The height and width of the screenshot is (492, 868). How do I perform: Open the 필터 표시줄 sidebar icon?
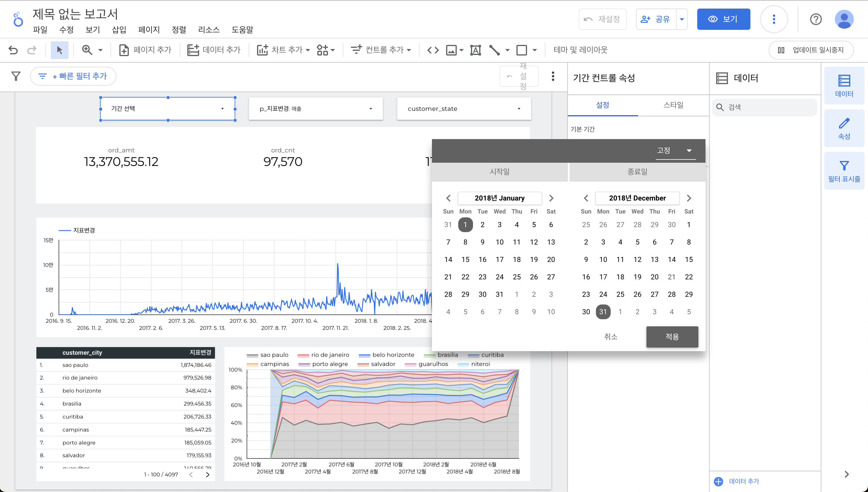pos(844,171)
